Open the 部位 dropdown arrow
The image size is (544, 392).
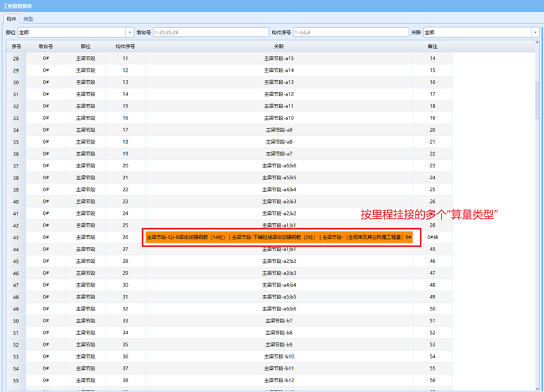130,32
